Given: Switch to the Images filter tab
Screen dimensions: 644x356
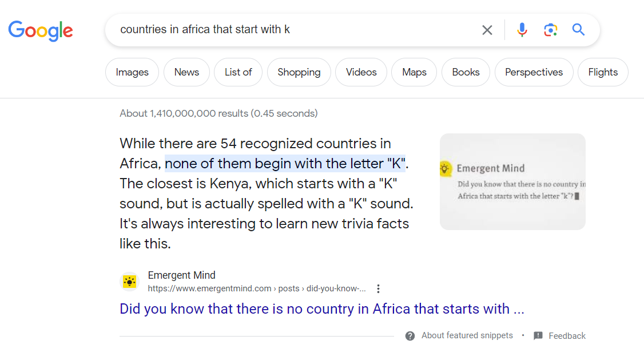Looking at the screenshot, I should coord(132,72).
